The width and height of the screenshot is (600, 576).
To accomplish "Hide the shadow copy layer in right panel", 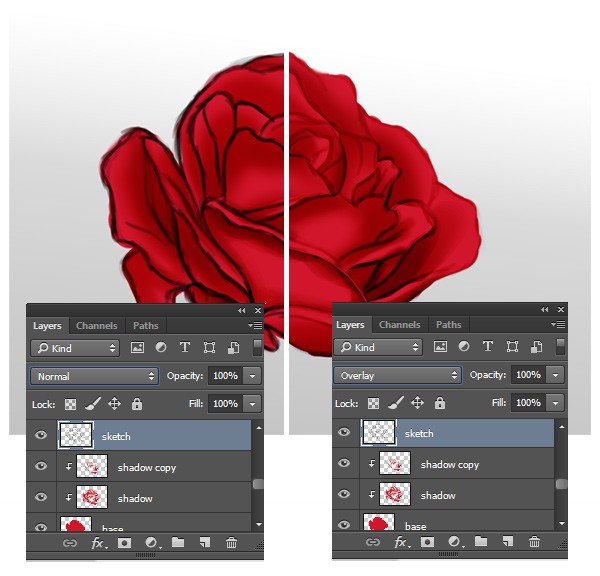I will click(344, 463).
